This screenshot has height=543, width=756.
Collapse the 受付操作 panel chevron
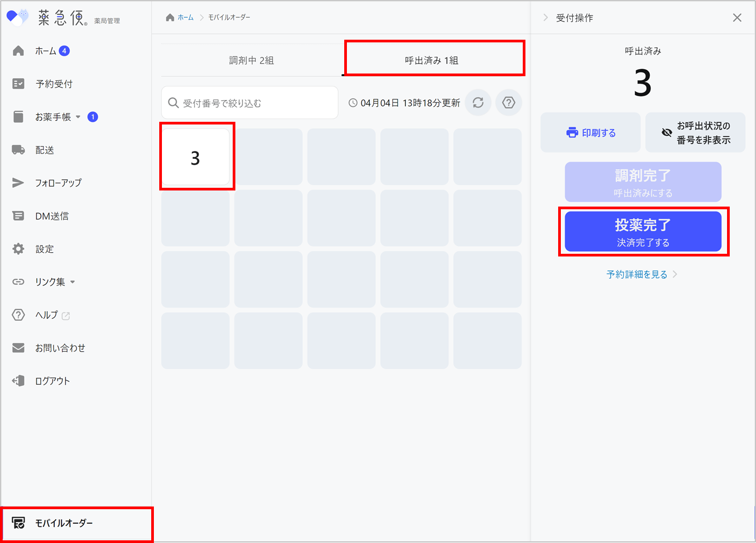pos(545,18)
